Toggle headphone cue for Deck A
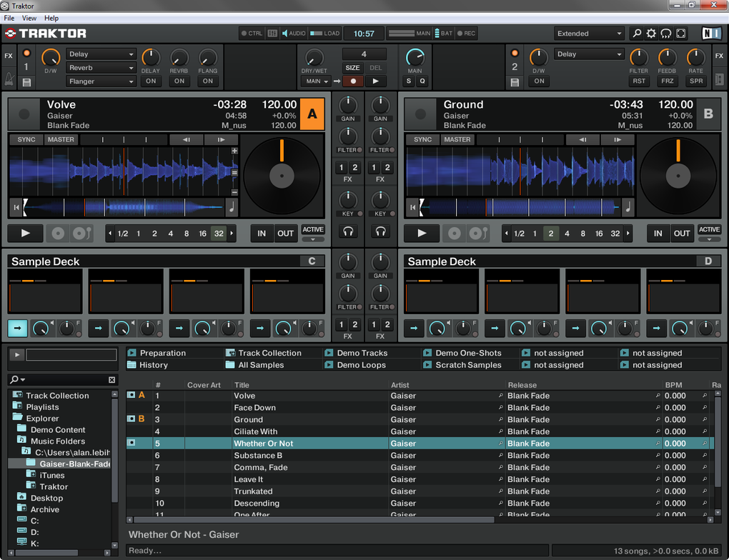The image size is (729, 560). pos(348,231)
